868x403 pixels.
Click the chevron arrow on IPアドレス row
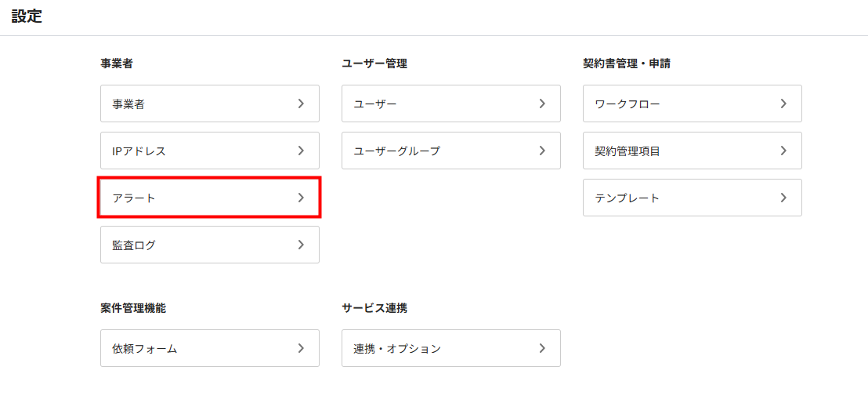coord(301,151)
